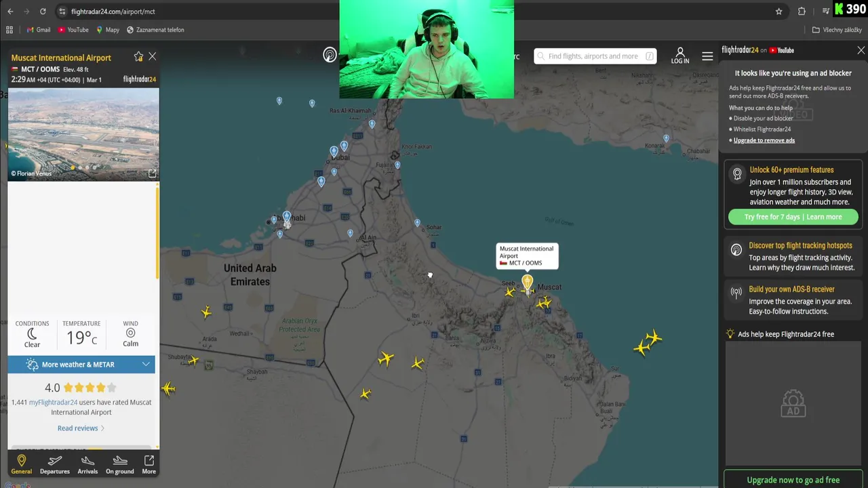Select the aircraft near Shubaytah
Screen dimensions: 868x488
point(193,361)
